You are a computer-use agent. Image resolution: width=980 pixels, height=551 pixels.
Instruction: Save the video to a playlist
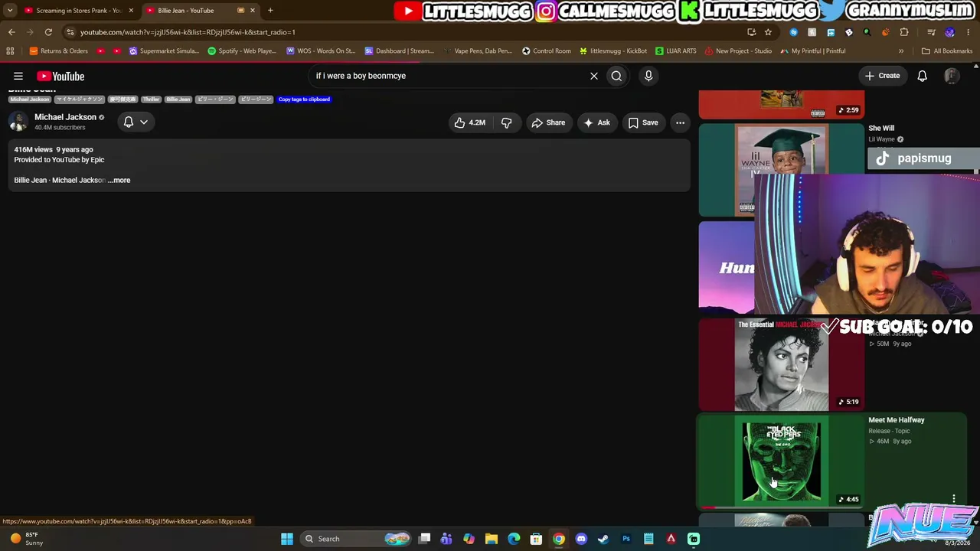(x=643, y=122)
